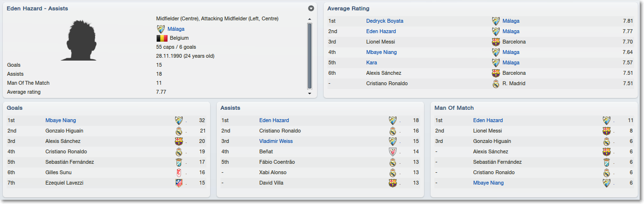Click the profile panel scroll down arrow
Viewport: 644px width, 204px height.
pos(310,93)
